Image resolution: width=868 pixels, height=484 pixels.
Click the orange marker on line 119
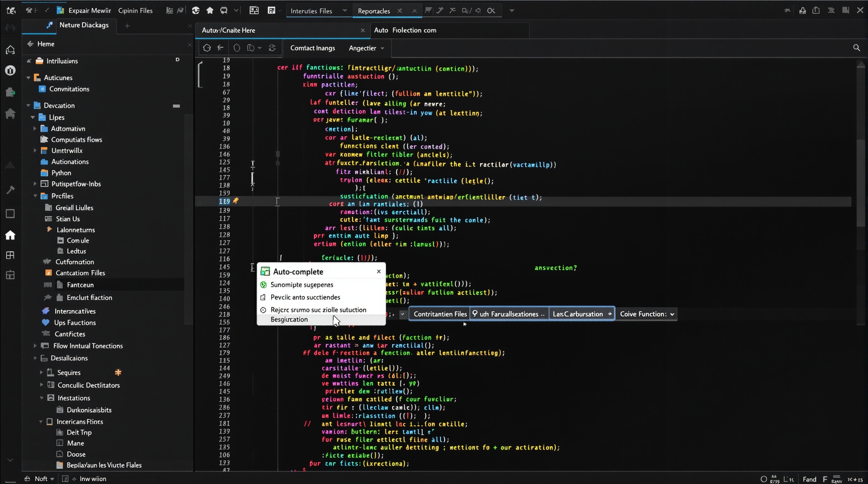coord(236,201)
